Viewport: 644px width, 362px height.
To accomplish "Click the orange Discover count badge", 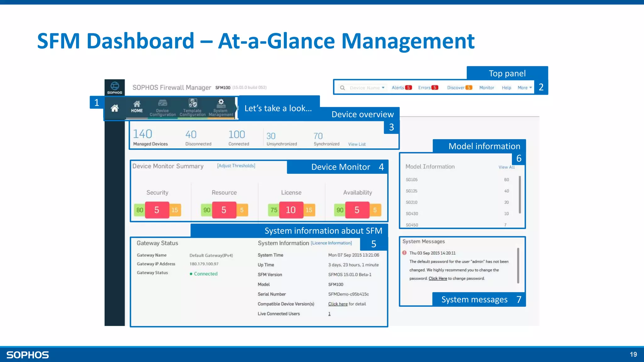I will (x=469, y=88).
